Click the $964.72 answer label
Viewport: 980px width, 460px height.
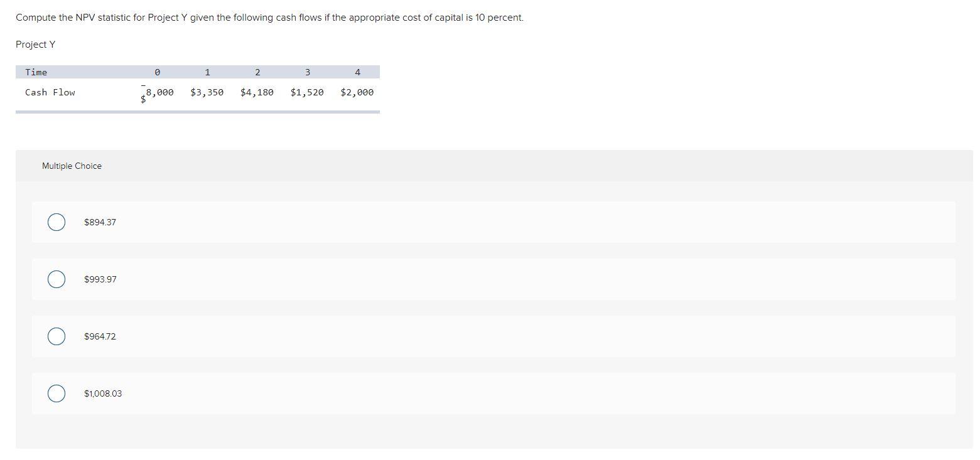pyautogui.click(x=99, y=336)
